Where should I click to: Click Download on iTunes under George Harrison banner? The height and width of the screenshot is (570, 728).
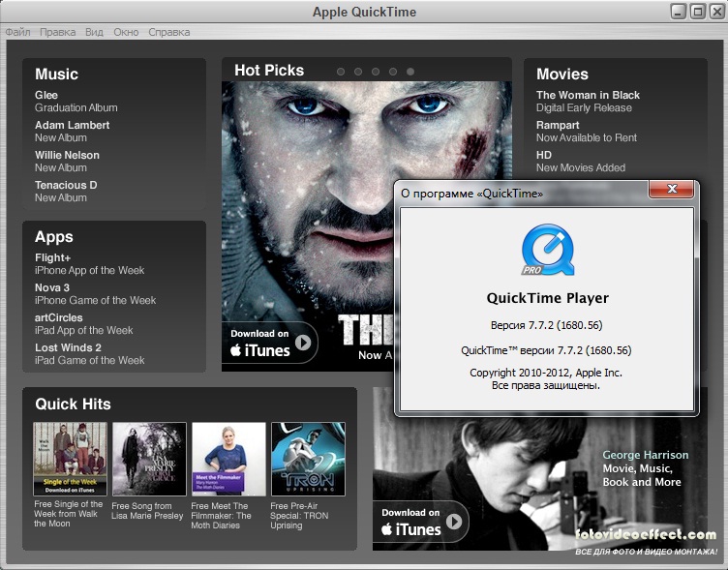420,522
